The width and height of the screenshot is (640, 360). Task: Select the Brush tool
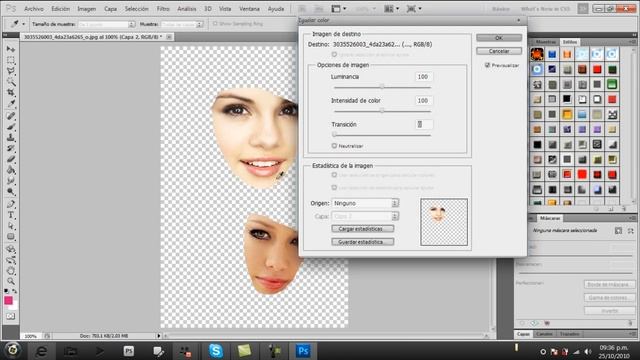[x=11, y=127]
